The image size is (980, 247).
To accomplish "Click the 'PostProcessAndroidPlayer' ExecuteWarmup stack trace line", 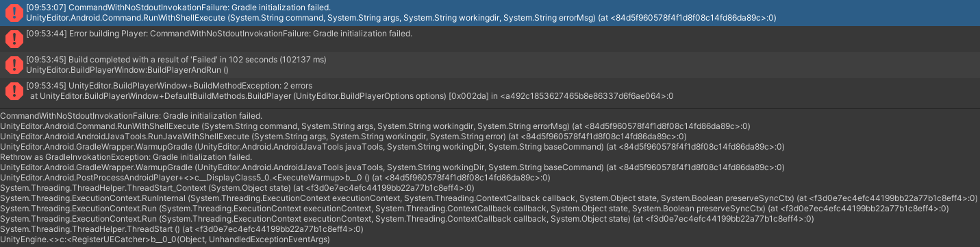I will tap(275, 177).
